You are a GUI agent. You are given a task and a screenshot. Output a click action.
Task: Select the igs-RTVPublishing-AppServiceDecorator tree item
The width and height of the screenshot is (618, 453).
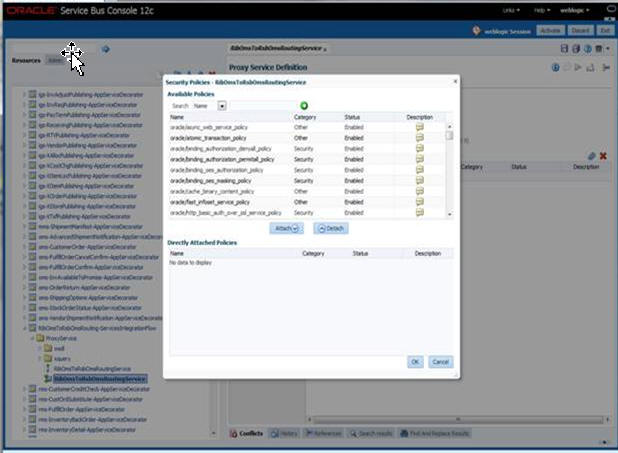(84, 135)
